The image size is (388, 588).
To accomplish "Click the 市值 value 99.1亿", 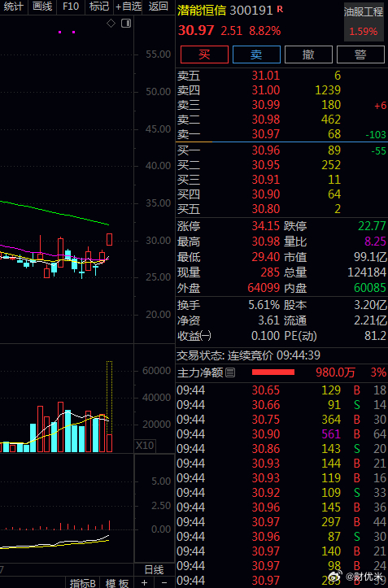I will pyautogui.click(x=370, y=257).
